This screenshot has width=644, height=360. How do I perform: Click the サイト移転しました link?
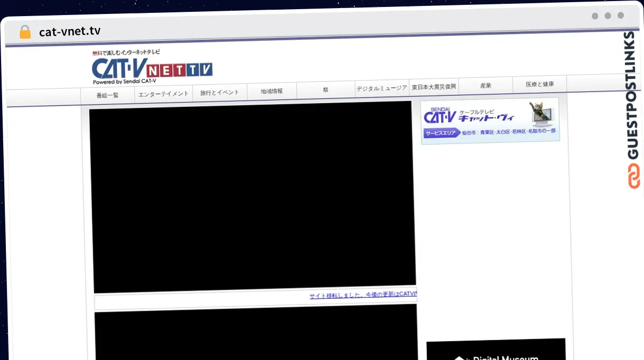coord(363,295)
